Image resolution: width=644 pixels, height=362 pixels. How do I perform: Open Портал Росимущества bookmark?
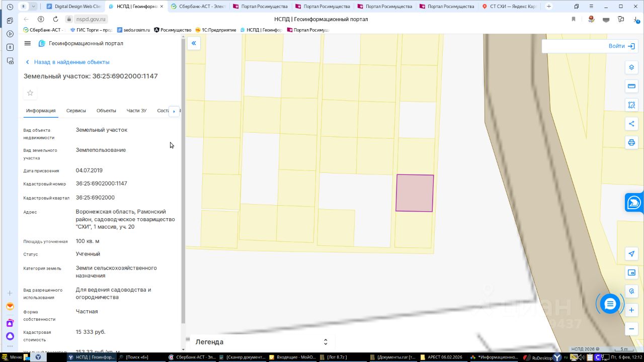308,30
